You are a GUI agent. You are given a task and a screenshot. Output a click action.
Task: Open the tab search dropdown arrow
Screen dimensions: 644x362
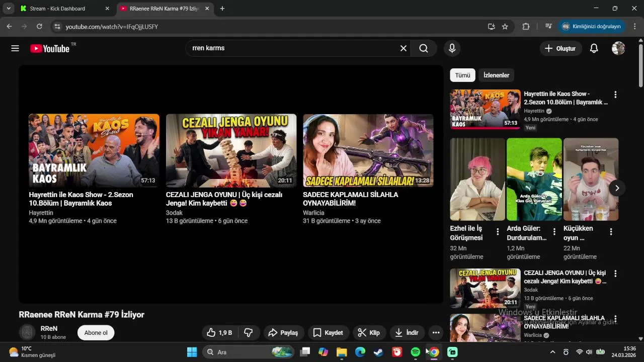point(9,8)
